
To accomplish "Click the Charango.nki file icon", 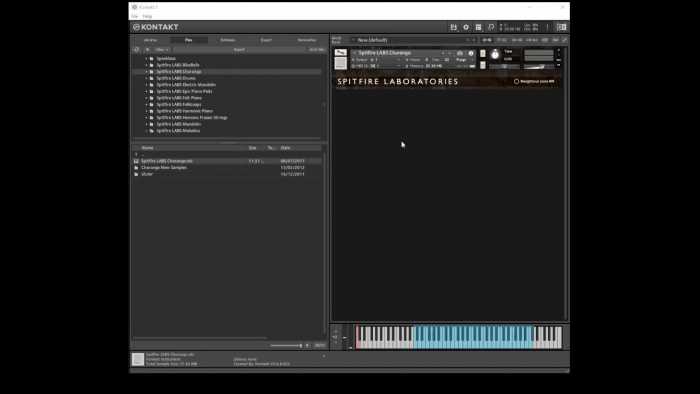I will pos(136,161).
